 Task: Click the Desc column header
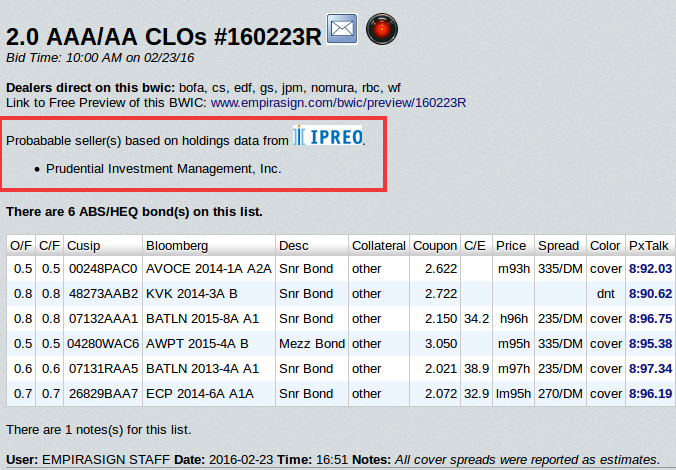[312, 245]
